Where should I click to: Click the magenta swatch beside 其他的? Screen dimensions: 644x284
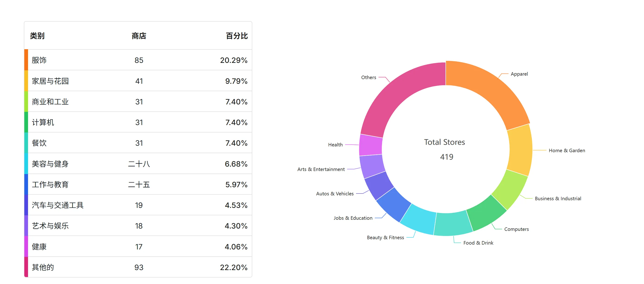click(26, 267)
